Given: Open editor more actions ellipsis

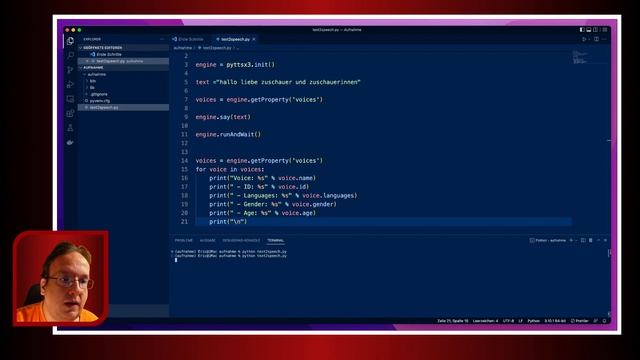Looking at the screenshot, I should [604, 39].
